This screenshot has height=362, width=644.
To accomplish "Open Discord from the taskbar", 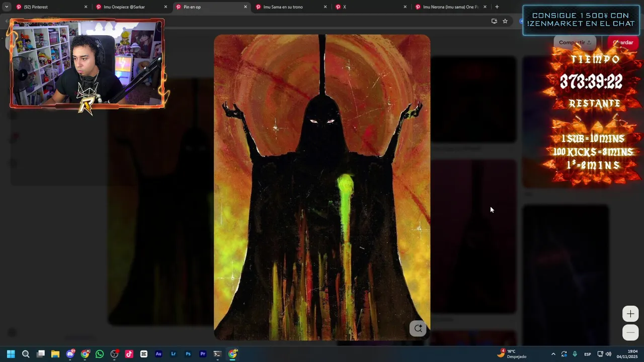I will [70, 354].
